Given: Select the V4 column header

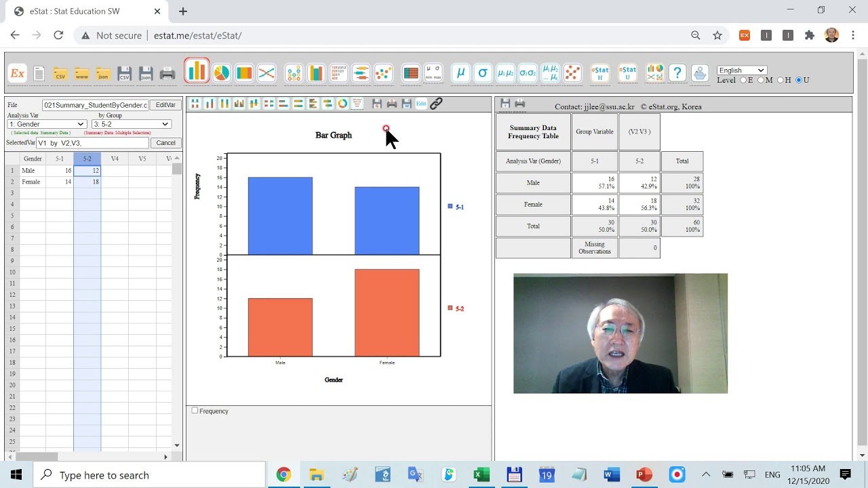Looking at the screenshot, I should click(x=115, y=159).
